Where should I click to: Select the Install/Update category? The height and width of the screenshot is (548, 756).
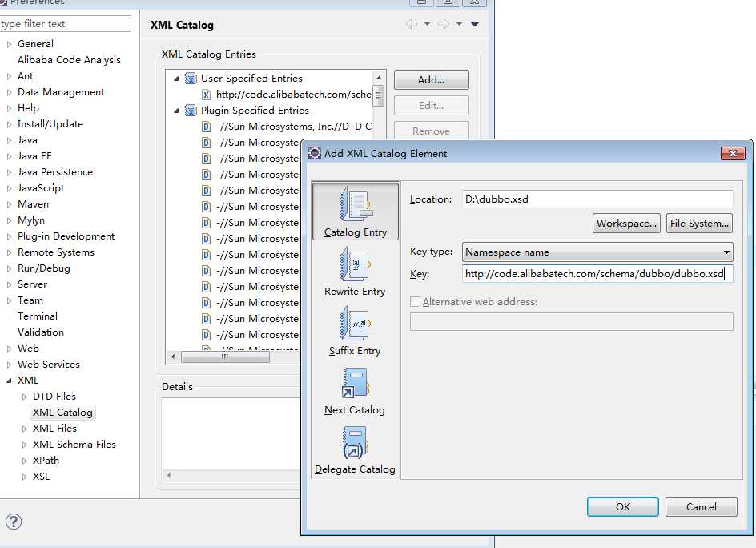50,124
